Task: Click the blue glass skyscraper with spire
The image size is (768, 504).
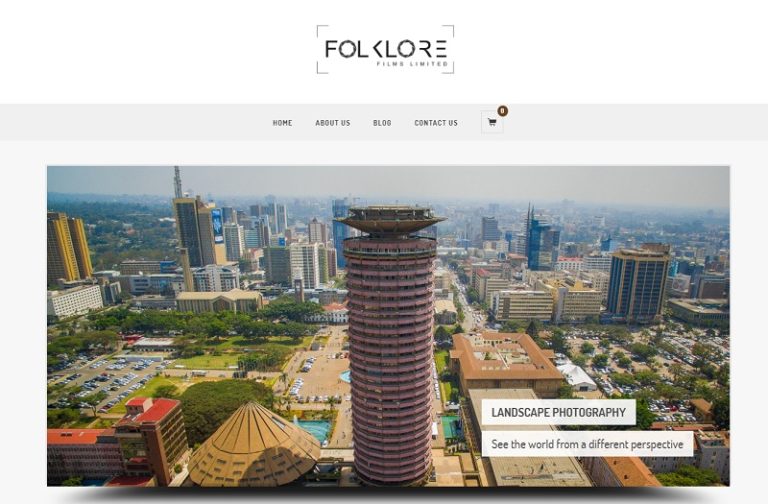Action: (541, 241)
